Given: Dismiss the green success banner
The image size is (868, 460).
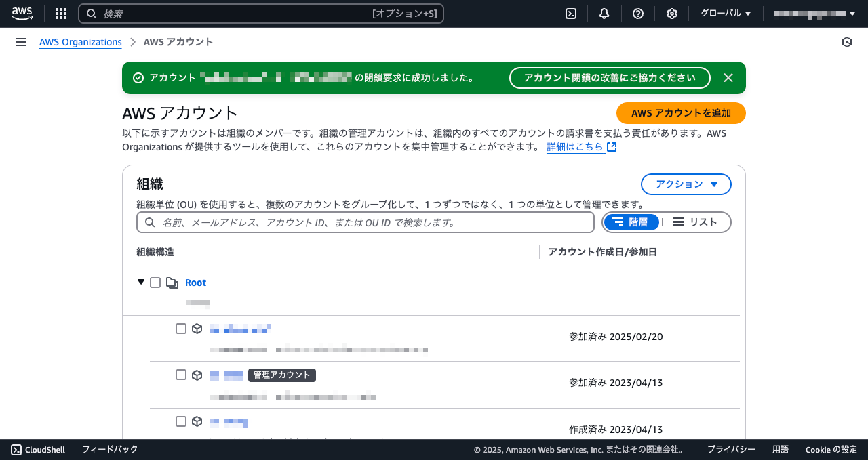Looking at the screenshot, I should point(728,78).
